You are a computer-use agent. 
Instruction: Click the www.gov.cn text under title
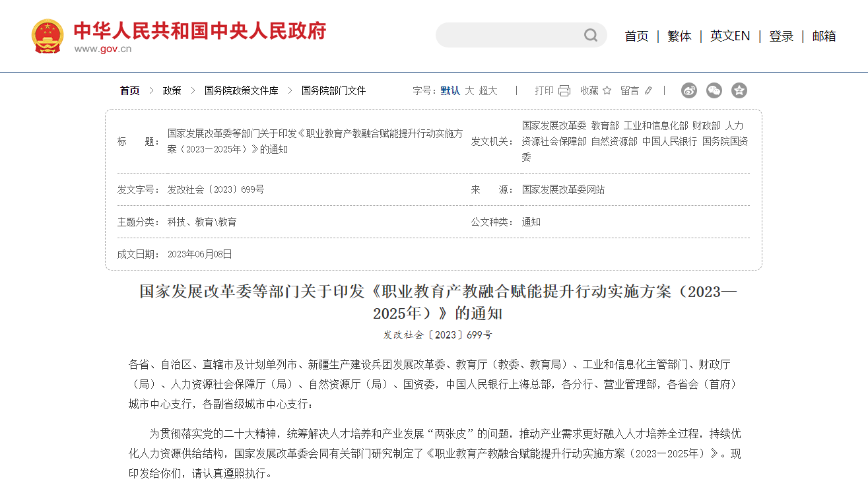(x=102, y=49)
